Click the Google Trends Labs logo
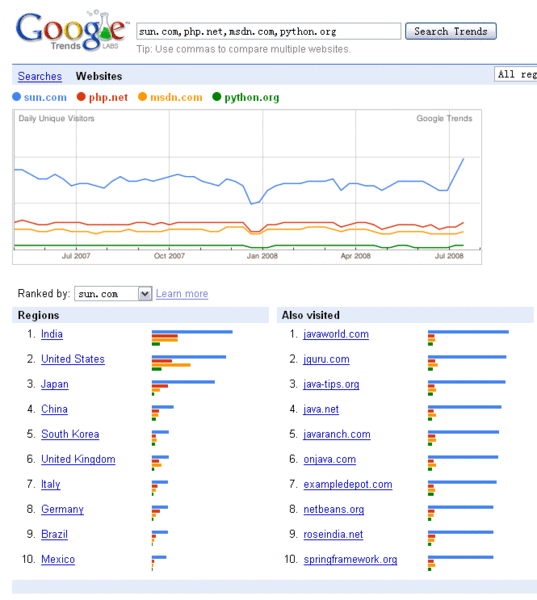 [71, 31]
